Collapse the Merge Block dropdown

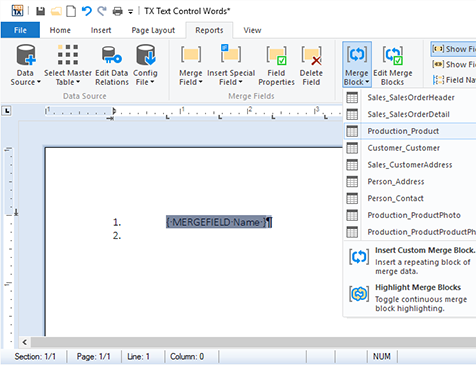tap(357, 65)
